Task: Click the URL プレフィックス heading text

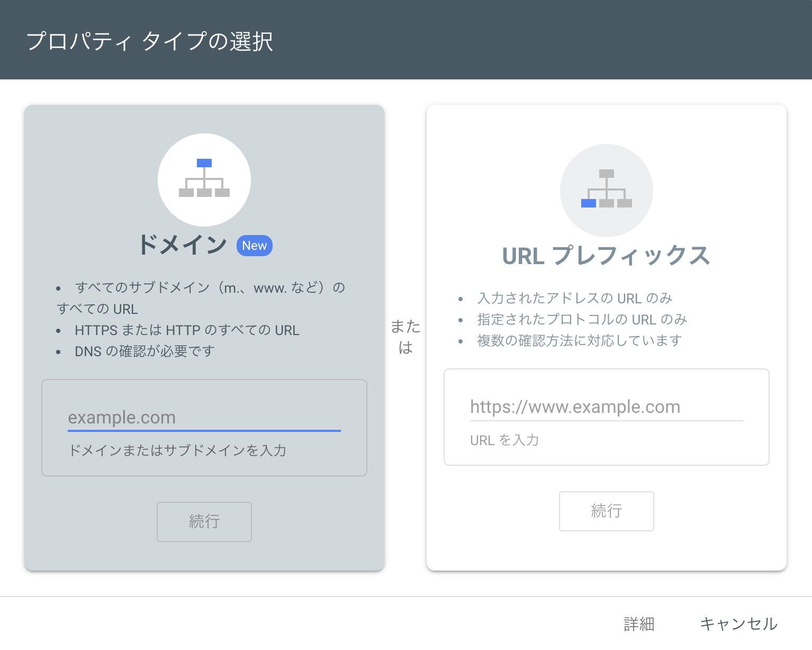Action: (x=607, y=257)
